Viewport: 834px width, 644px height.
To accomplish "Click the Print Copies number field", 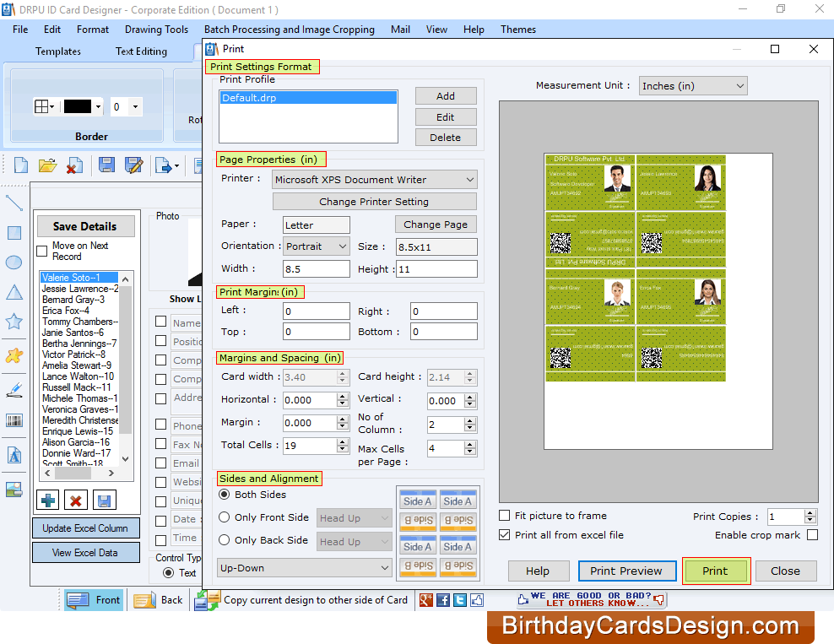I will coord(787,517).
